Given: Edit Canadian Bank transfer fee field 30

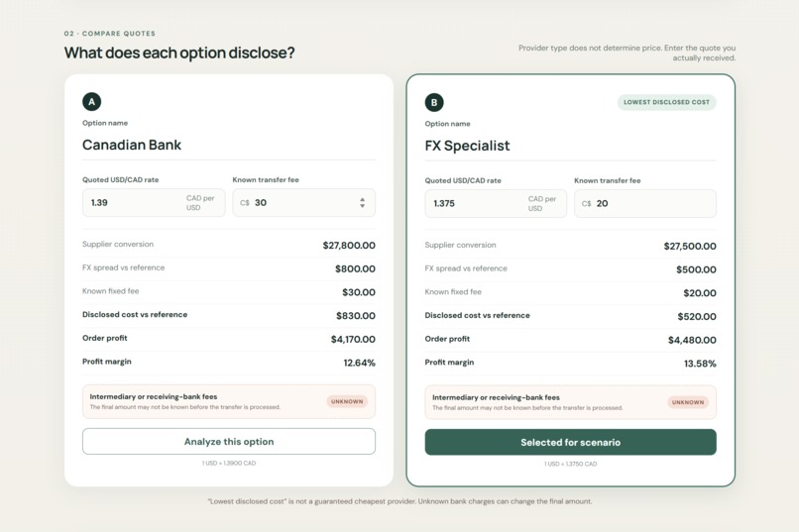Looking at the screenshot, I should point(303,203).
